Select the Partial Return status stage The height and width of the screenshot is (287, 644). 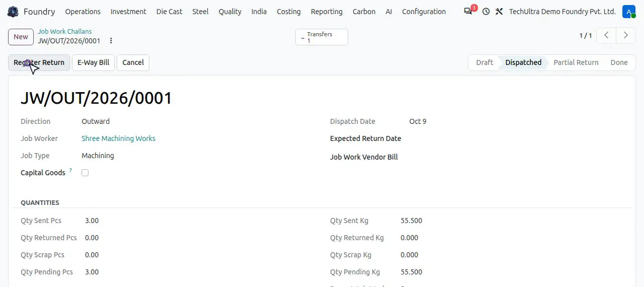pos(576,62)
